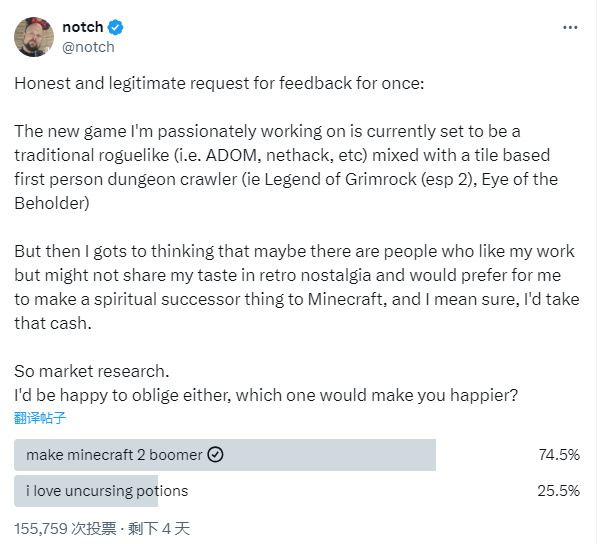
Task: Open the notch display name link
Action: click(83, 28)
